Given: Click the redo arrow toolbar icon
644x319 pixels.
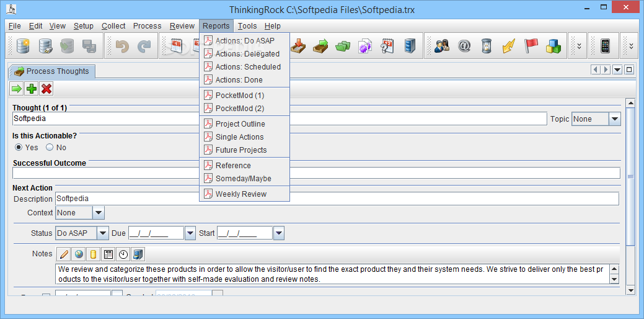Looking at the screenshot, I should 144,46.
